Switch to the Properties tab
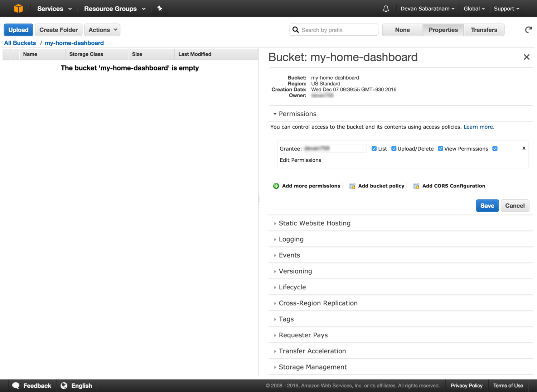This screenshot has width=537, height=392. tap(443, 30)
